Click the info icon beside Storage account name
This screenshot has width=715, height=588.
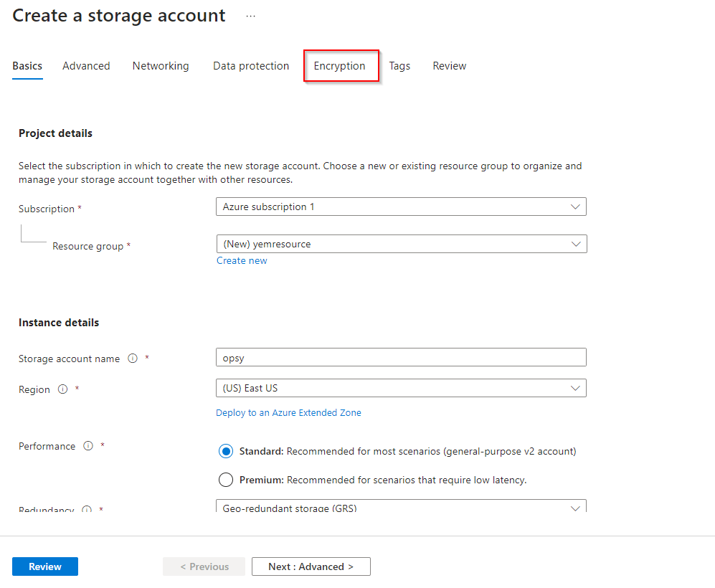[133, 359]
